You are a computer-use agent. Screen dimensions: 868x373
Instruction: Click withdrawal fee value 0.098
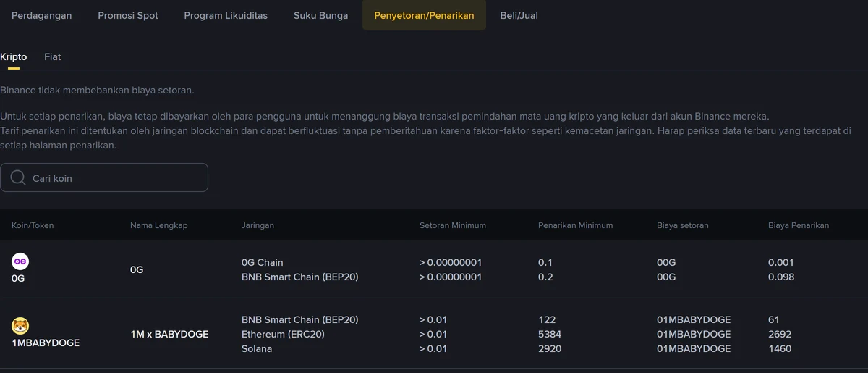pos(781,277)
